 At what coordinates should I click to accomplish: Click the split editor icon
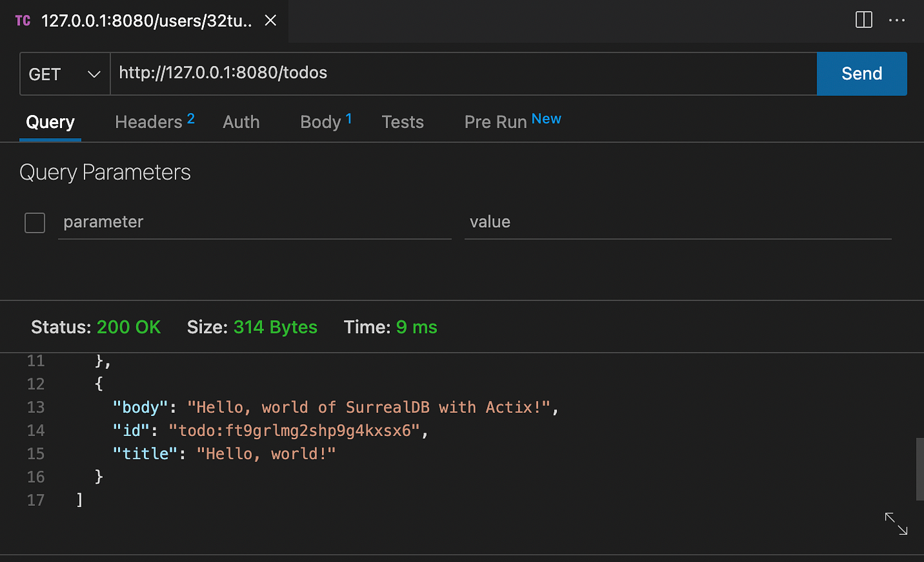coord(864,20)
